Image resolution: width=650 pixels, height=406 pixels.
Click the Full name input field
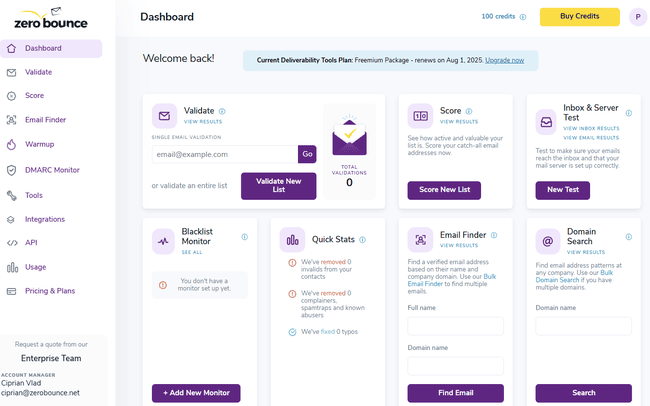[x=455, y=326]
